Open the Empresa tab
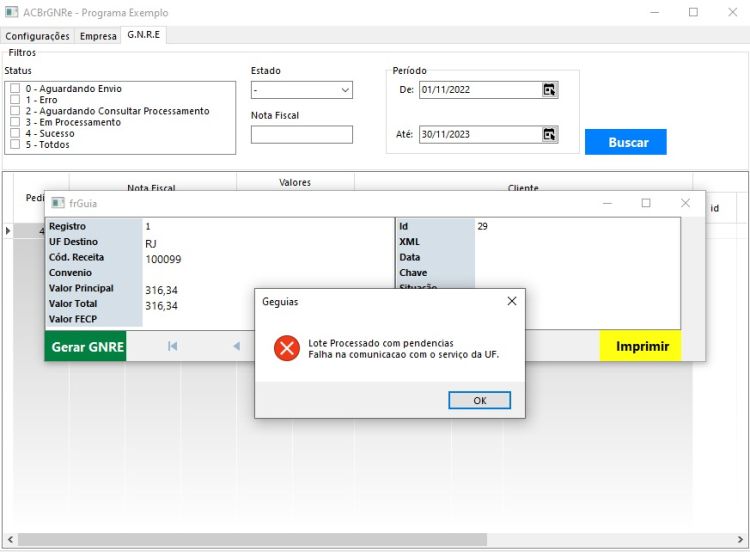Viewport: 750px width, 552px height. coord(98,36)
